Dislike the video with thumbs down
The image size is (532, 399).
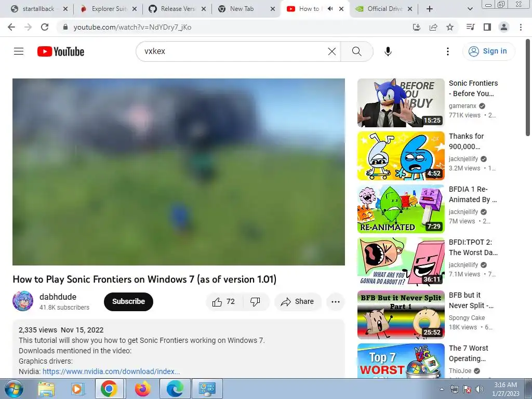coord(255,302)
